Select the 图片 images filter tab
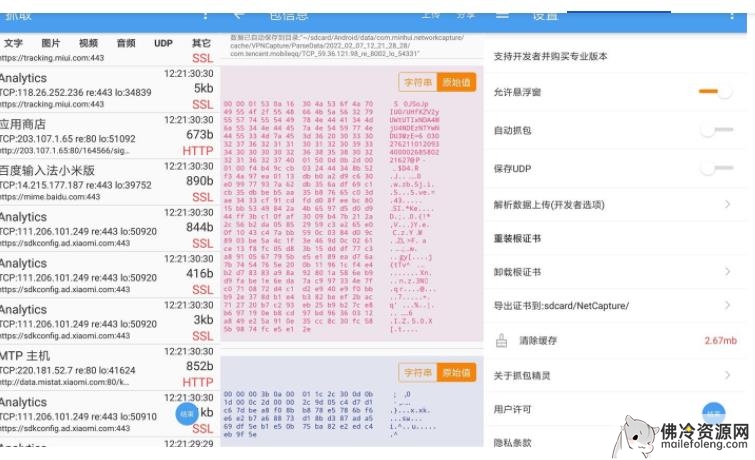The width and height of the screenshot is (755, 460). 51,43
